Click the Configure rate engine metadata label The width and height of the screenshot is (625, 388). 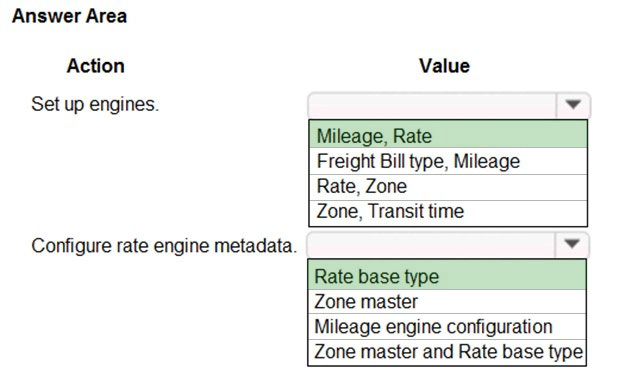(164, 246)
